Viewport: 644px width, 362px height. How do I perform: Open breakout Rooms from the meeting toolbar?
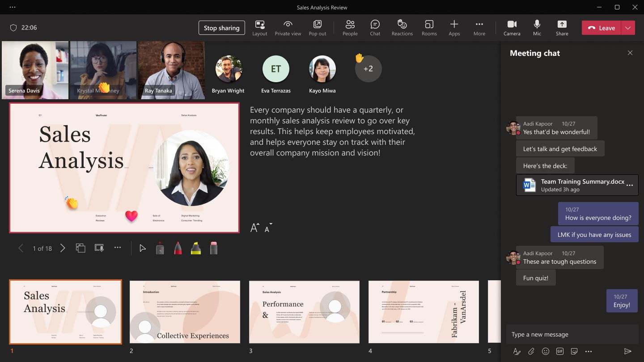point(429,27)
